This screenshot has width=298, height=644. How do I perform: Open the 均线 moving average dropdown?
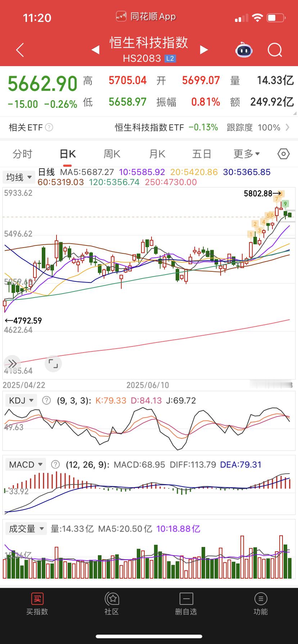19,177
